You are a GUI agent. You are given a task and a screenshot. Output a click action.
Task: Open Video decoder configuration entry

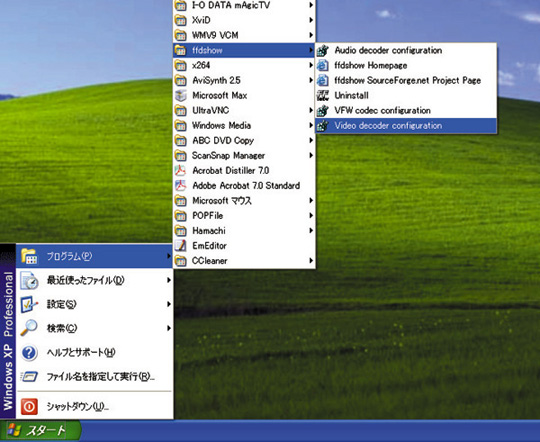(406, 126)
